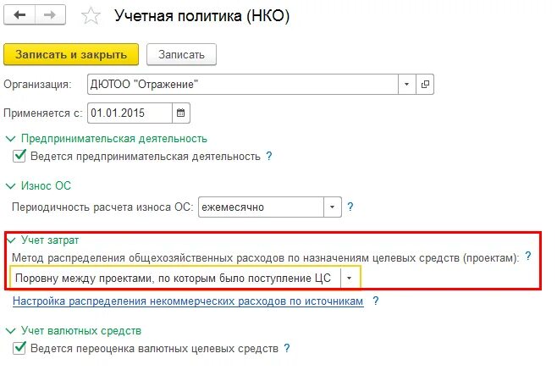
Task: Open calendar picker for Применяется с date
Action: [181, 113]
